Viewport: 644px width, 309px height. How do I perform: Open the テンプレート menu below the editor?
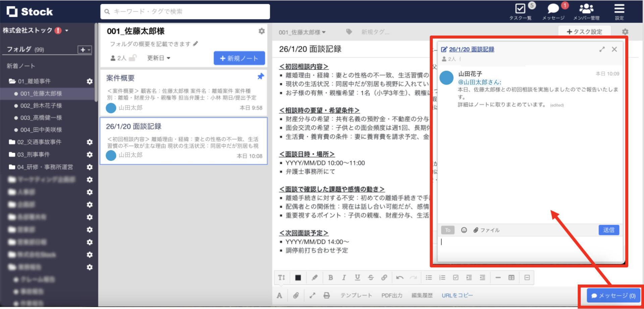point(357,295)
